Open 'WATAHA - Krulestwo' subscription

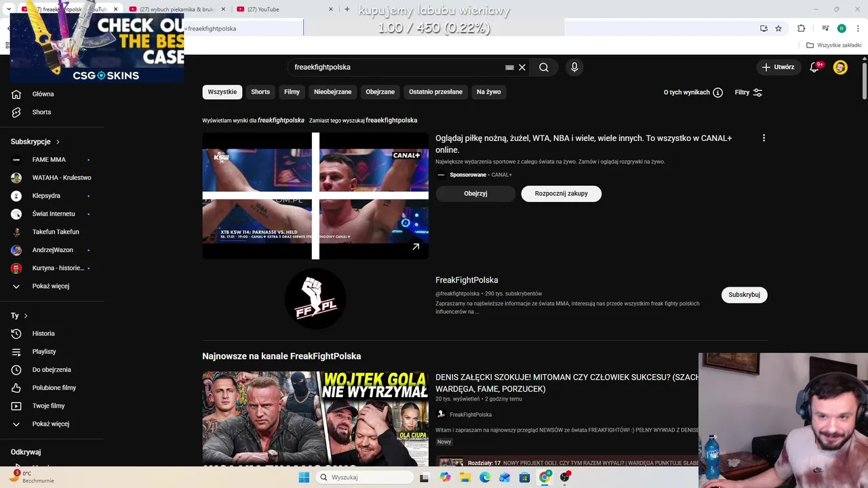[x=52, y=178]
